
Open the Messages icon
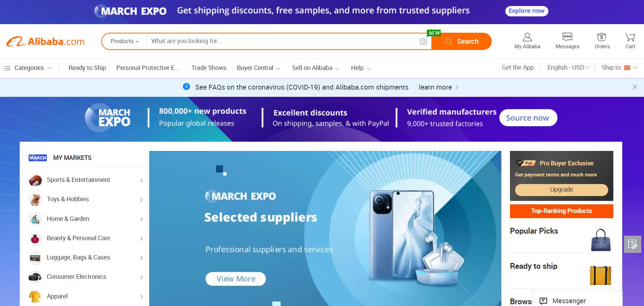point(567,37)
